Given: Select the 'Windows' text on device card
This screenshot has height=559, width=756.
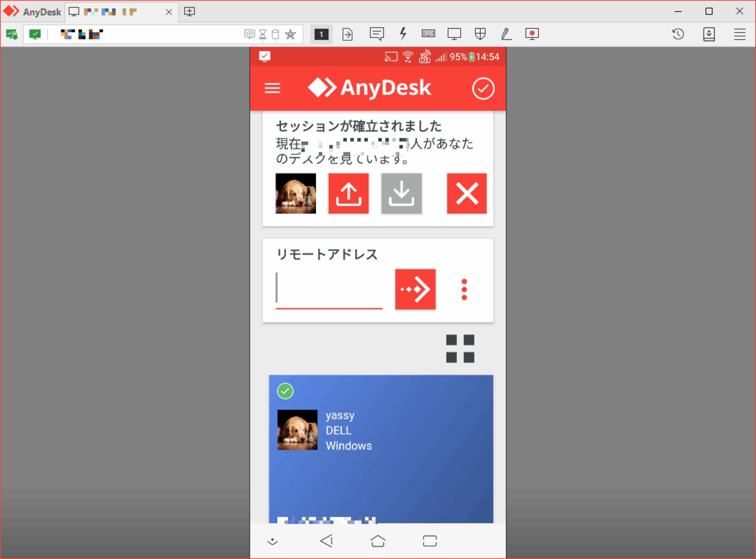Looking at the screenshot, I should [349, 446].
